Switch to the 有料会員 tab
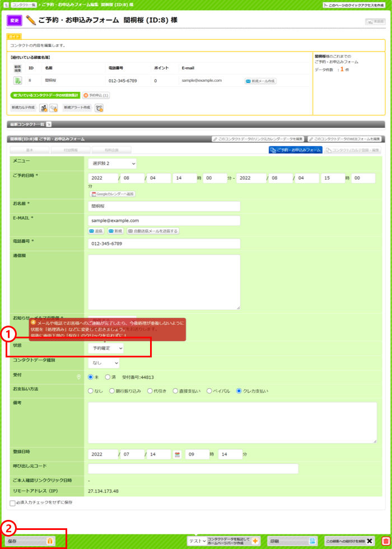Viewport: 392px width, 549px height. pos(111,150)
